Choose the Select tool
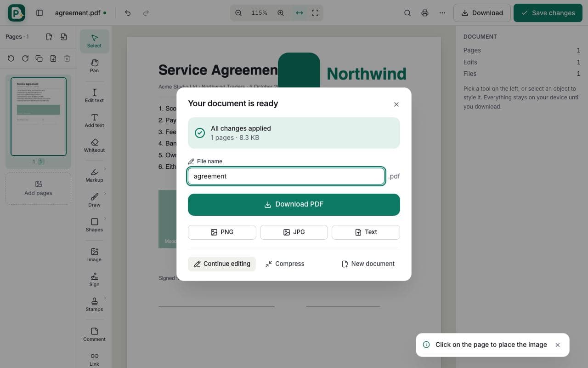 tap(94, 41)
